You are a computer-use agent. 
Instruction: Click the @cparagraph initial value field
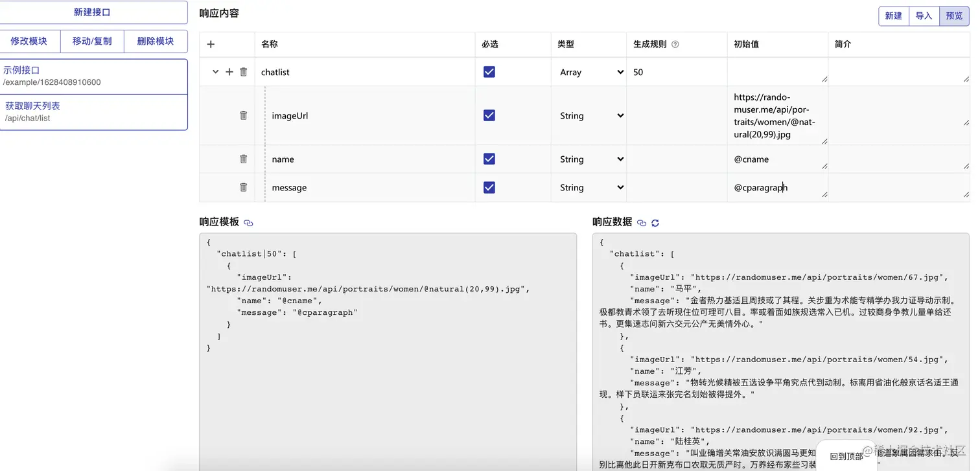(778, 187)
